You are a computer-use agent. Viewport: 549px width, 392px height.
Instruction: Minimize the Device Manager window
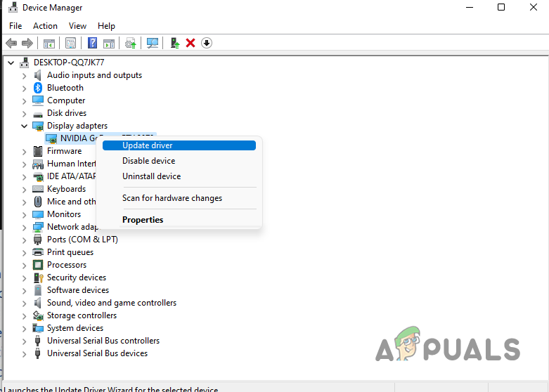[470, 7]
